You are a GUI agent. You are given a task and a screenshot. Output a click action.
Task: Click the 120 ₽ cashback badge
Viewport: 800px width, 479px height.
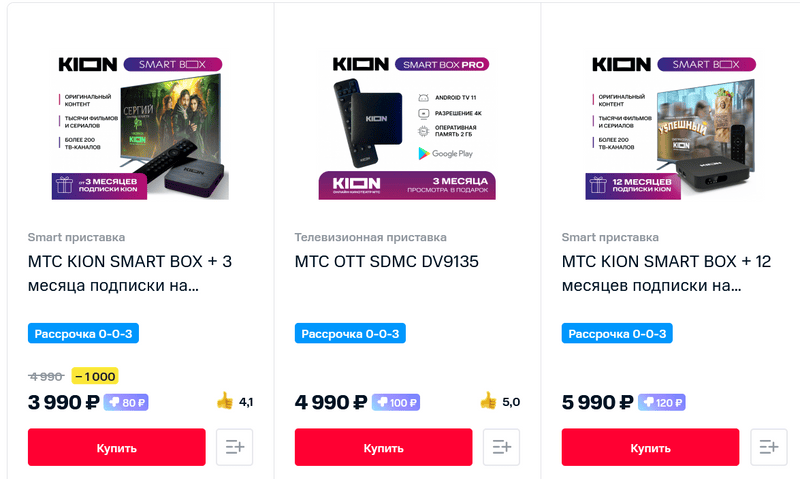click(663, 403)
